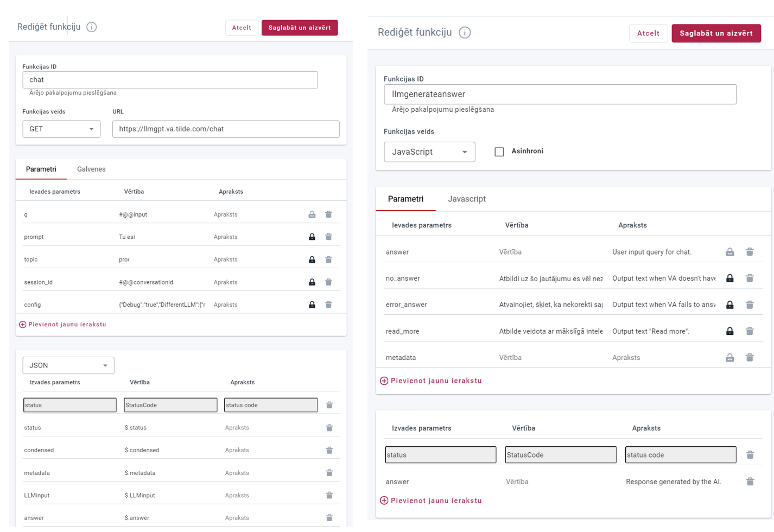Click info icon beside right Rediģēt funkciju title
This screenshot has width=774, height=532.
465,33
